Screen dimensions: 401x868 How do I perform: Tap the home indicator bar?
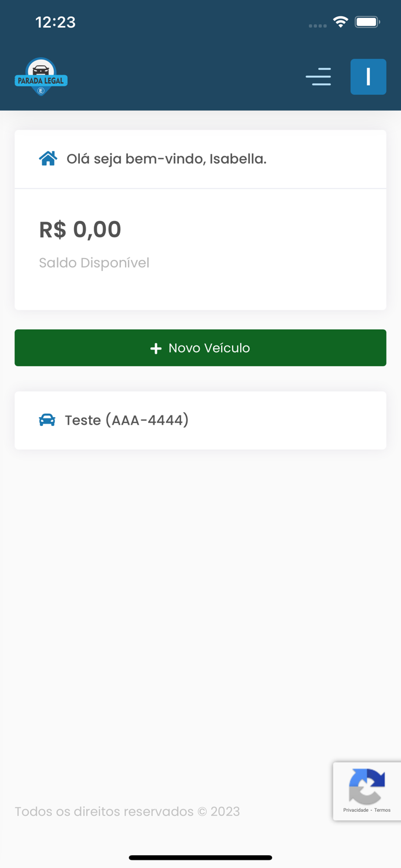point(200,857)
